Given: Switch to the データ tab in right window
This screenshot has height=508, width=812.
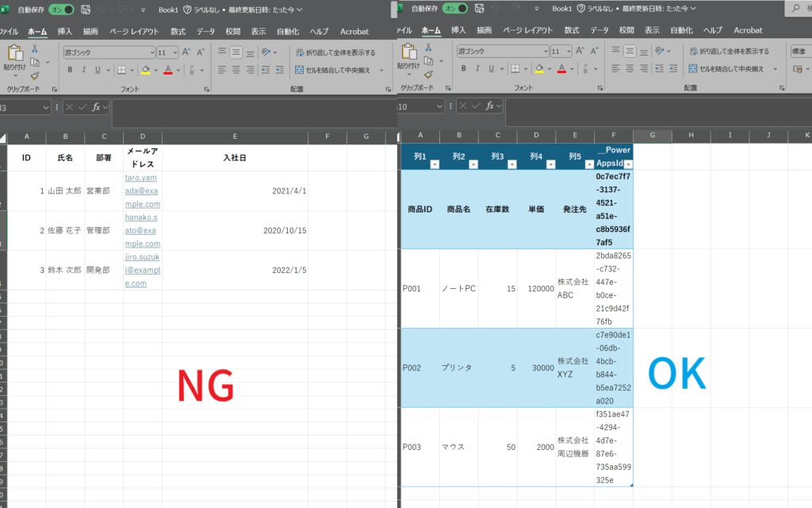Looking at the screenshot, I should [x=599, y=31].
